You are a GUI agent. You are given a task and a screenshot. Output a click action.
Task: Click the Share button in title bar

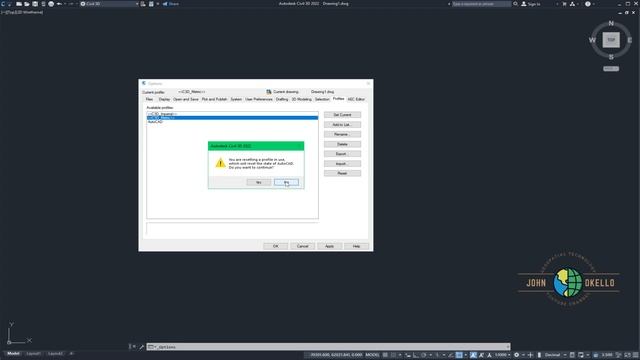click(171, 4)
